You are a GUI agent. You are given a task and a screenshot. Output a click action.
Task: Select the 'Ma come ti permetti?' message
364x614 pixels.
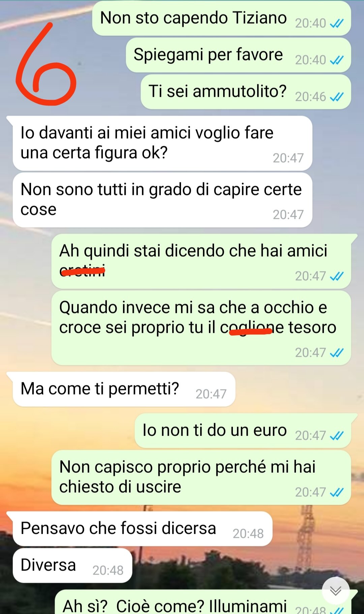tap(124, 389)
